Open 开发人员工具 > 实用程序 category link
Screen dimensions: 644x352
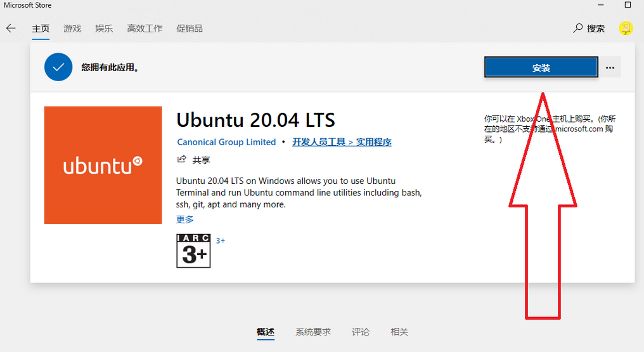pyautogui.click(x=342, y=142)
